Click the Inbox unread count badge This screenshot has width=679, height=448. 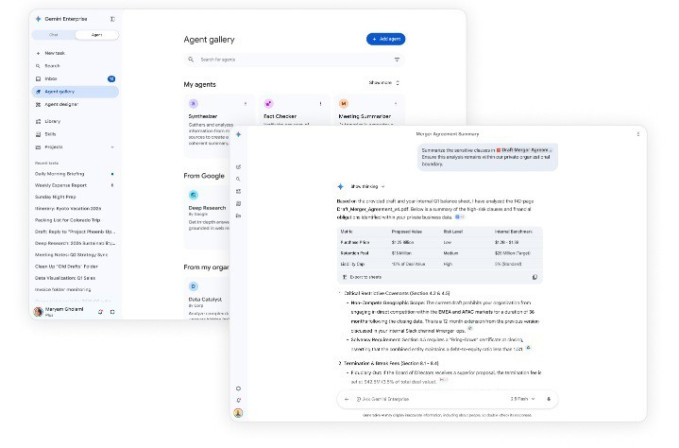pyautogui.click(x=111, y=79)
